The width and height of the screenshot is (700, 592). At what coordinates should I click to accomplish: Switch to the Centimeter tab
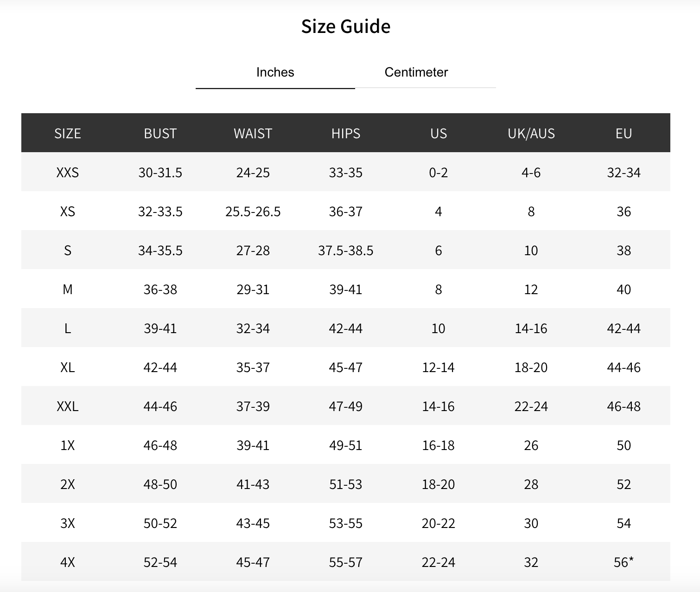click(x=416, y=72)
